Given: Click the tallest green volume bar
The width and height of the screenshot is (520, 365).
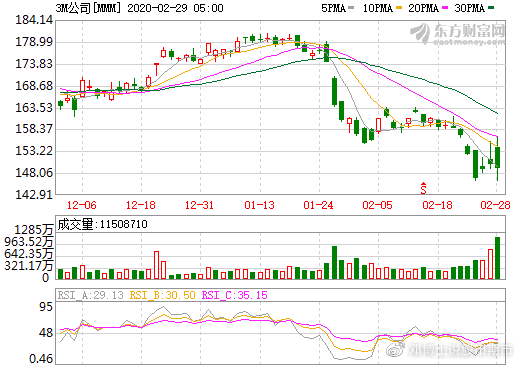Looking at the screenshot, I should [497, 258].
